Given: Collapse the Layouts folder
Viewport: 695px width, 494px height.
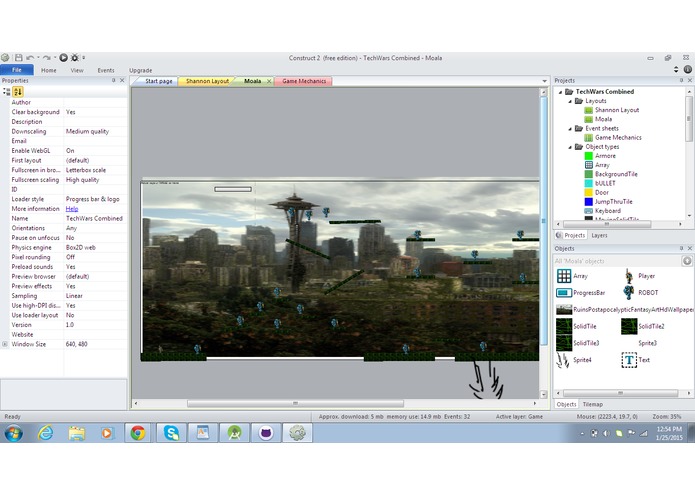Looking at the screenshot, I should 570,101.
